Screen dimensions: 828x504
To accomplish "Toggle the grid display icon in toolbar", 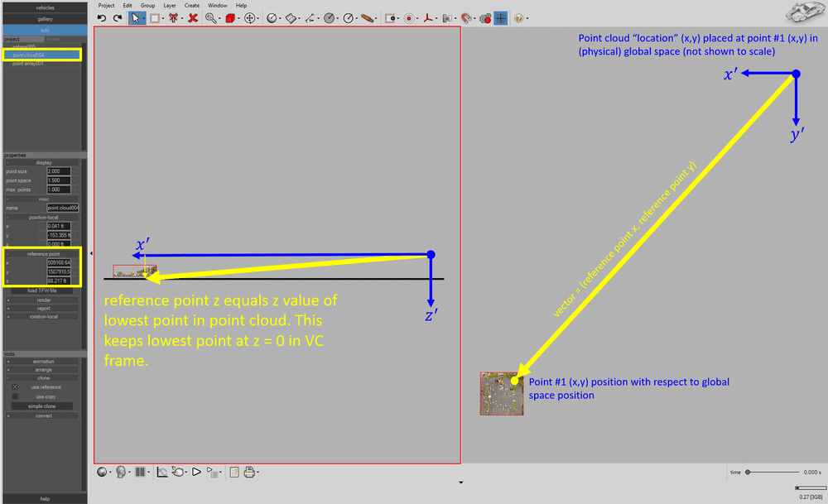I will (500, 17).
